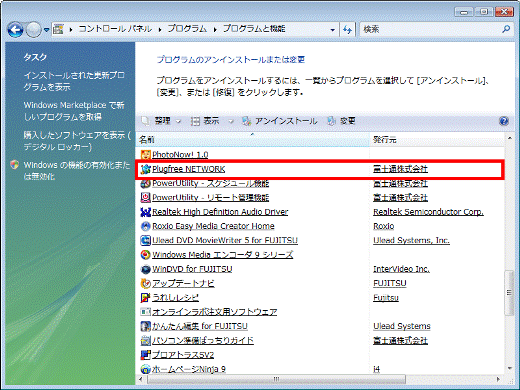Click the Plugfree NETWORK program icon
The height and width of the screenshot is (390, 520).
(145, 169)
